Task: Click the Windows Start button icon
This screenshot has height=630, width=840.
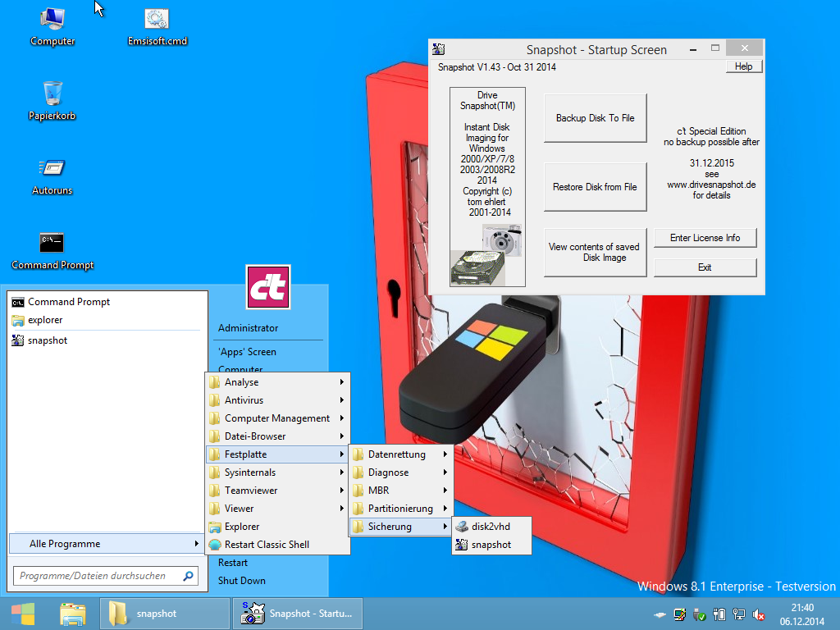Action: click(x=23, y=614)
